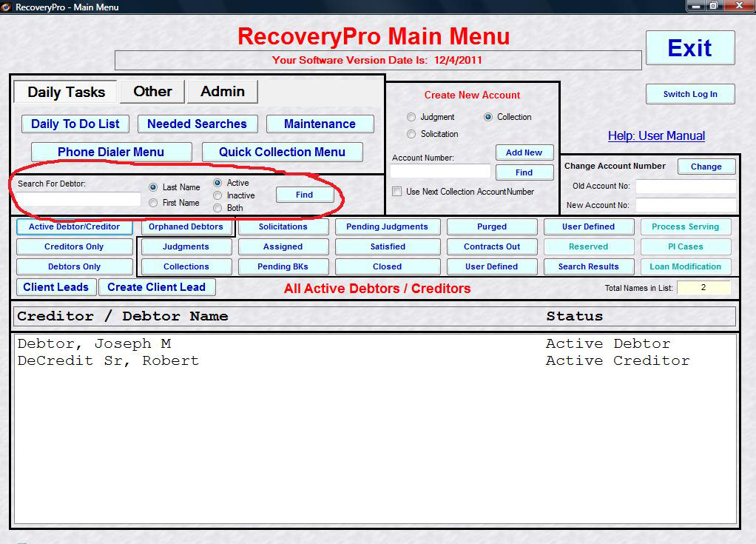Viewport: 756px width, 544px height.
Task: Show Orphaned Debtors
Action: pyautogui.click(x=186, y=226)
